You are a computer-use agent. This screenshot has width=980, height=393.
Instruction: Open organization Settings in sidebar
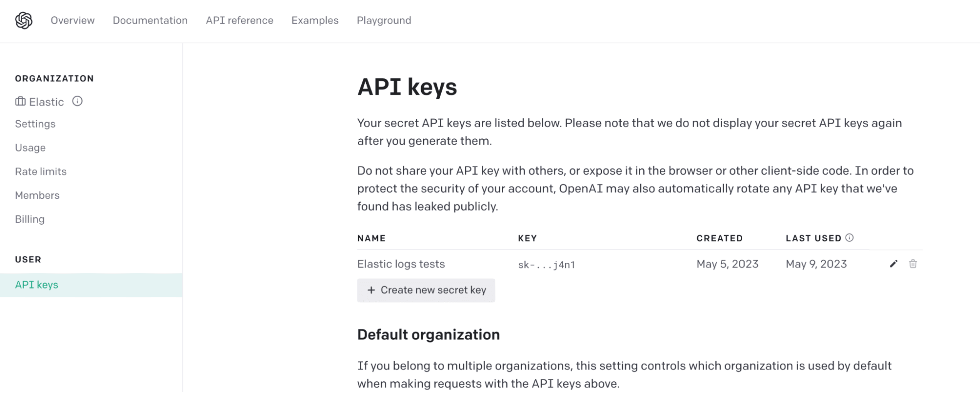tap(35, 124)
